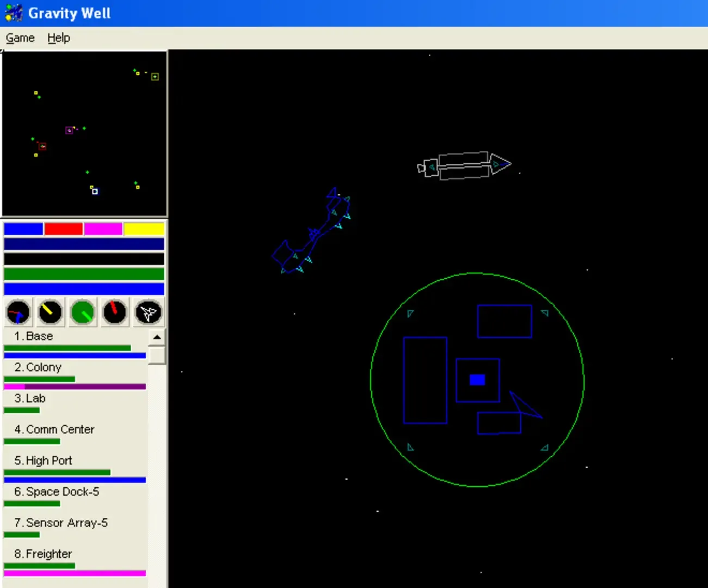Click the solid blue square at planet center

pos(477,380)
